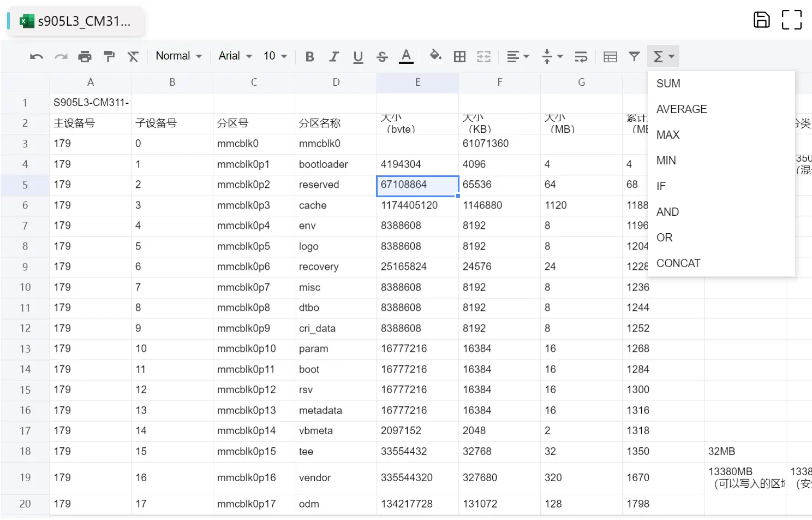Toggle bold formatting
812x520 pixels.
(309, 56)
